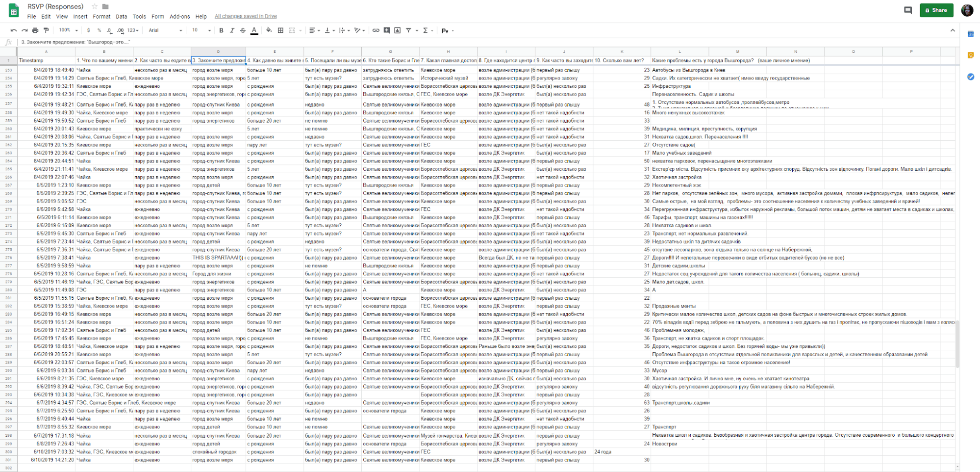
Task: Insert a chart
Action: pyautogui.click(x=397, y=30)
